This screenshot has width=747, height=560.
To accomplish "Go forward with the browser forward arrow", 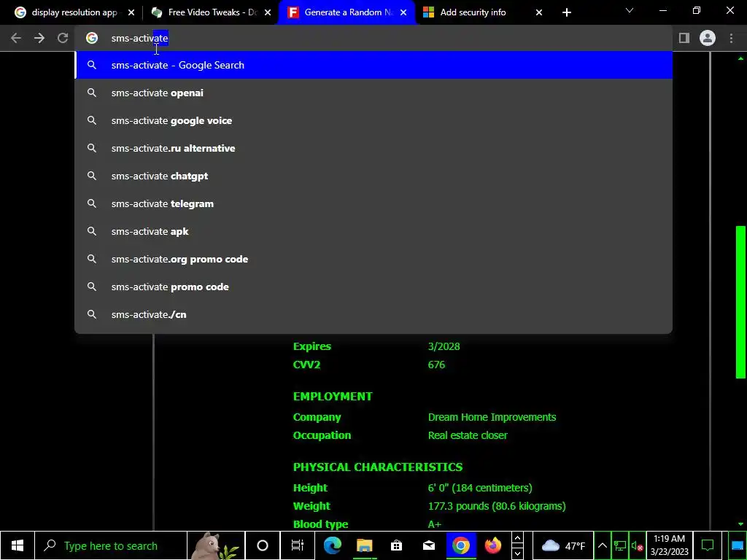I will 39,38.
